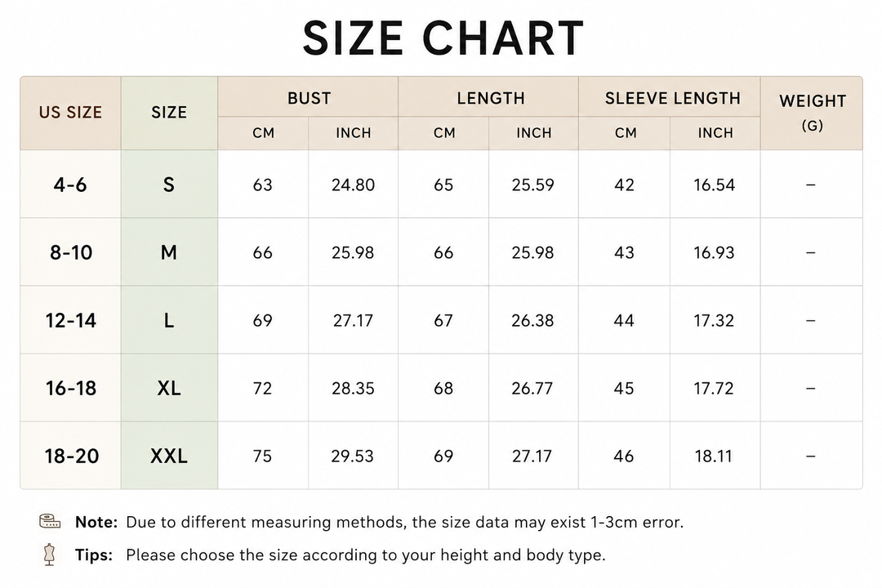Screen dimensions: 882x588
Task: Click the weight dash in L row
Action: [811, 320]
